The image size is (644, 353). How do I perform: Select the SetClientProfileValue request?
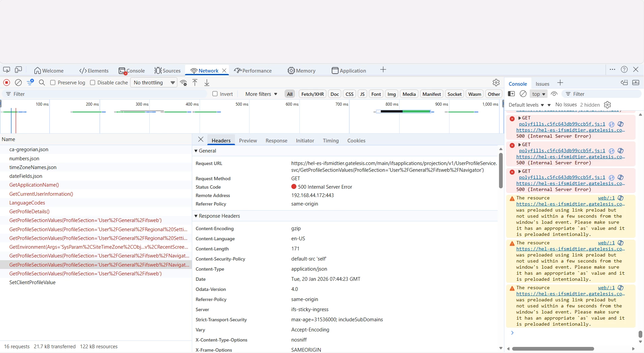[x=32, y=282]
